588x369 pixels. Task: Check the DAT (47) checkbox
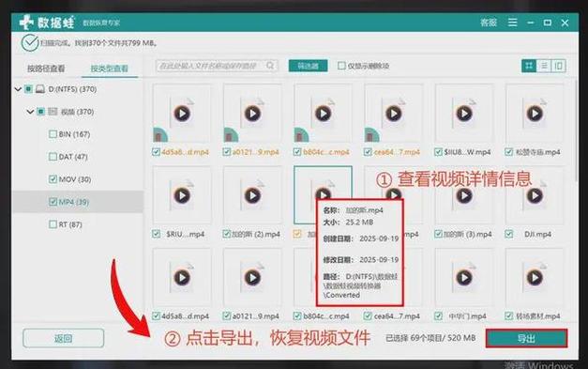53,157
